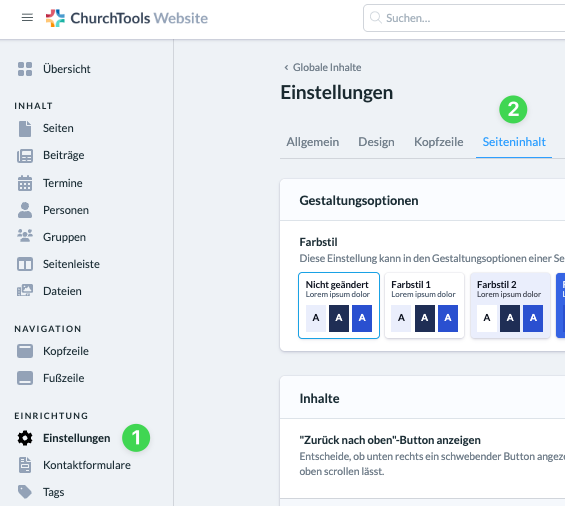The width and height of the screenshot is (565, 506).
Task: Click the Suchen search field
Action: click(465, 18)
